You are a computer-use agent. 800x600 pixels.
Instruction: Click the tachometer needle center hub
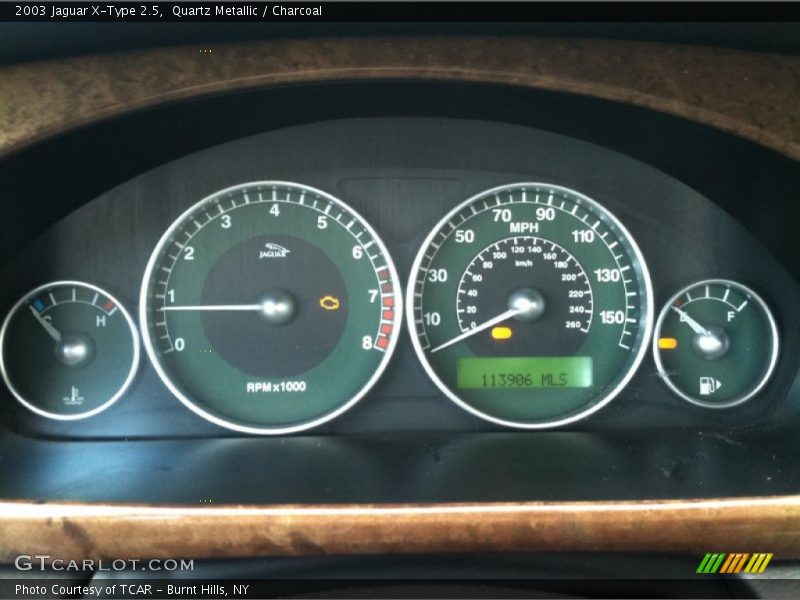tap(277, 307)
